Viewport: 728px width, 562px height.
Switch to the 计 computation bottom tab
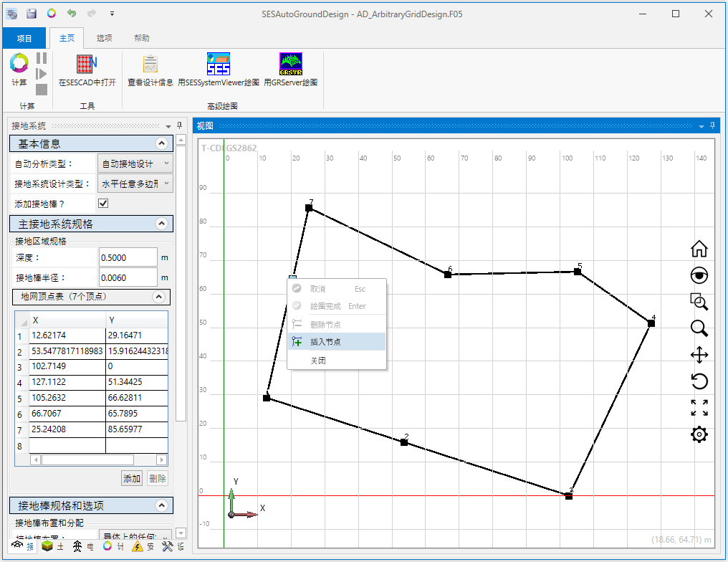pyautogui.click(x=114, y=546)
